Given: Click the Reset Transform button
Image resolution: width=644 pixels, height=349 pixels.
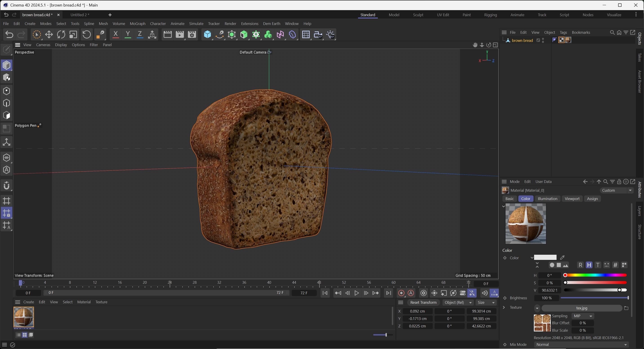Looking at the screenshot, I should tap(423, 302).
